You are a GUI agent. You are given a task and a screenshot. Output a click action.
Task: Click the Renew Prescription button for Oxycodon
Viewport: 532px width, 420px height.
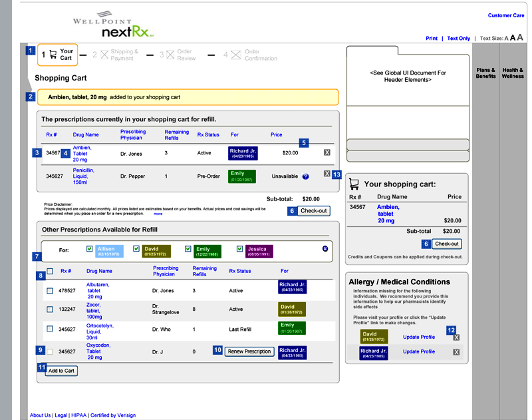pyautogui.click(x=249, y=351)
